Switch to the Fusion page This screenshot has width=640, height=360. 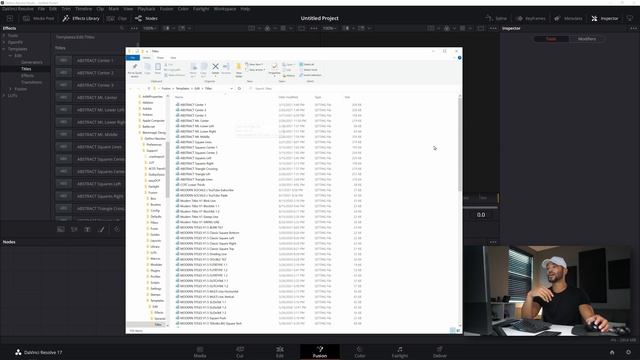coord(320,352)
